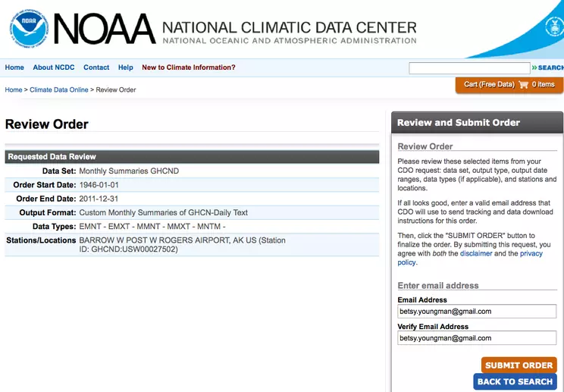Click the Data Set label

[59, 171]
